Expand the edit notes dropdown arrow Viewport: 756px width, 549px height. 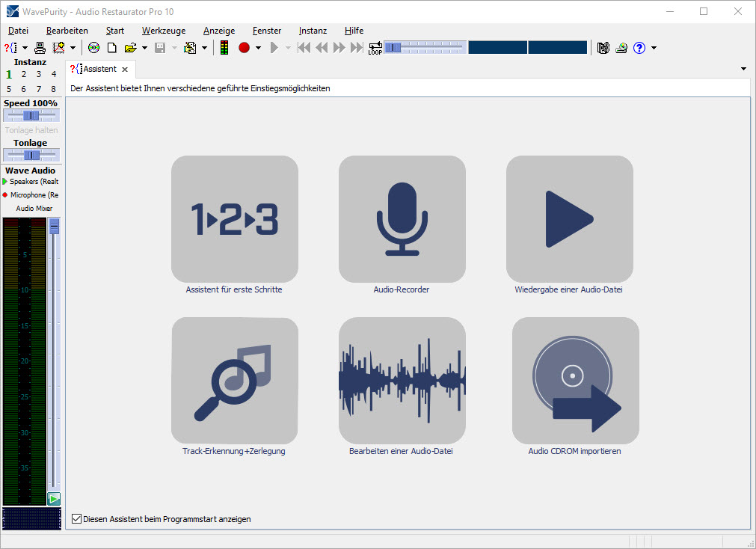click(204, 48)
